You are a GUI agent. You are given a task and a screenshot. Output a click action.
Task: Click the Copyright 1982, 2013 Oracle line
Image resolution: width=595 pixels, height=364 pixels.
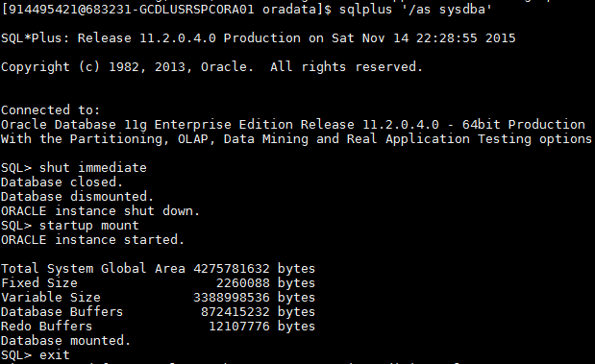[x=211, y=66]
